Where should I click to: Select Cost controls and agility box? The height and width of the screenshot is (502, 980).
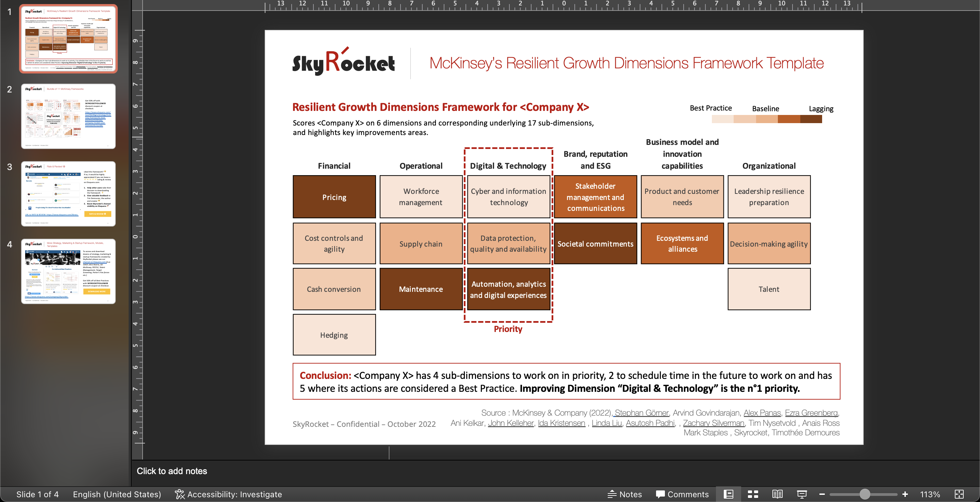coord(334,244)
